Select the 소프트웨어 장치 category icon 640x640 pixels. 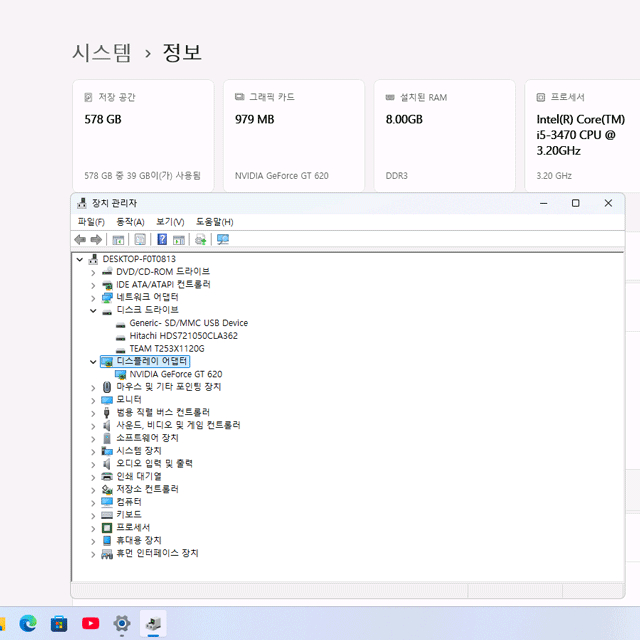107,438
